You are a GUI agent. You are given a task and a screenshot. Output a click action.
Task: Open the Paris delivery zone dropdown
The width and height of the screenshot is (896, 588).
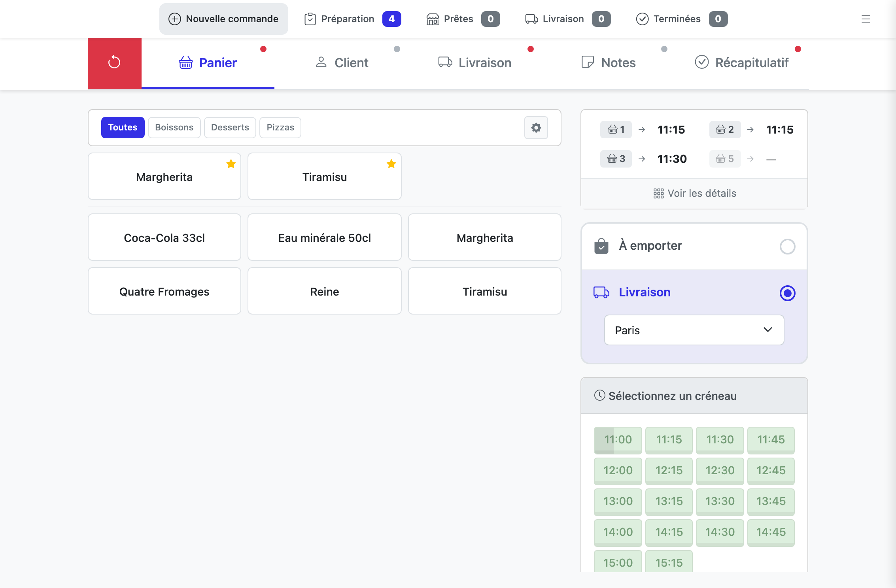pos(694,330)
